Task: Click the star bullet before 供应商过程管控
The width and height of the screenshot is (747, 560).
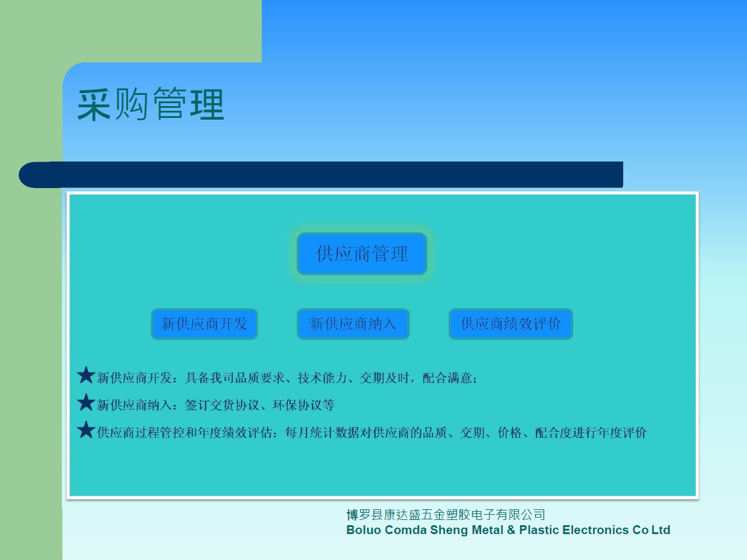Action: [86, 430]
